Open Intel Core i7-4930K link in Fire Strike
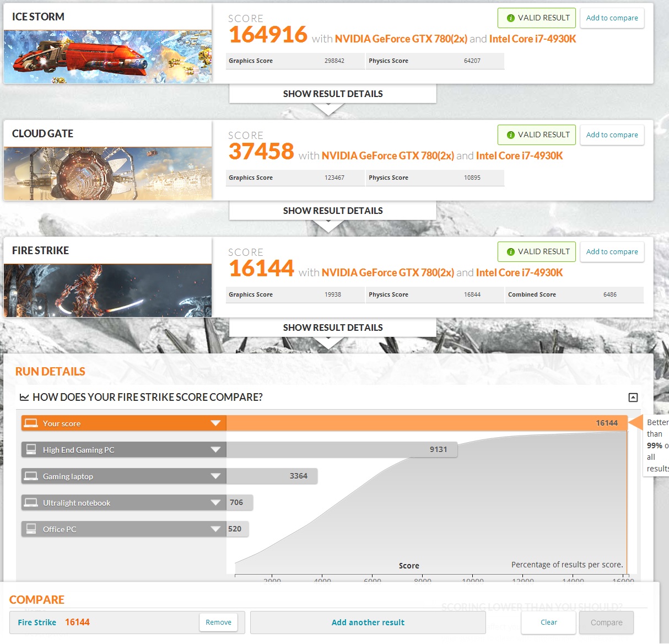 click(519, 273)
